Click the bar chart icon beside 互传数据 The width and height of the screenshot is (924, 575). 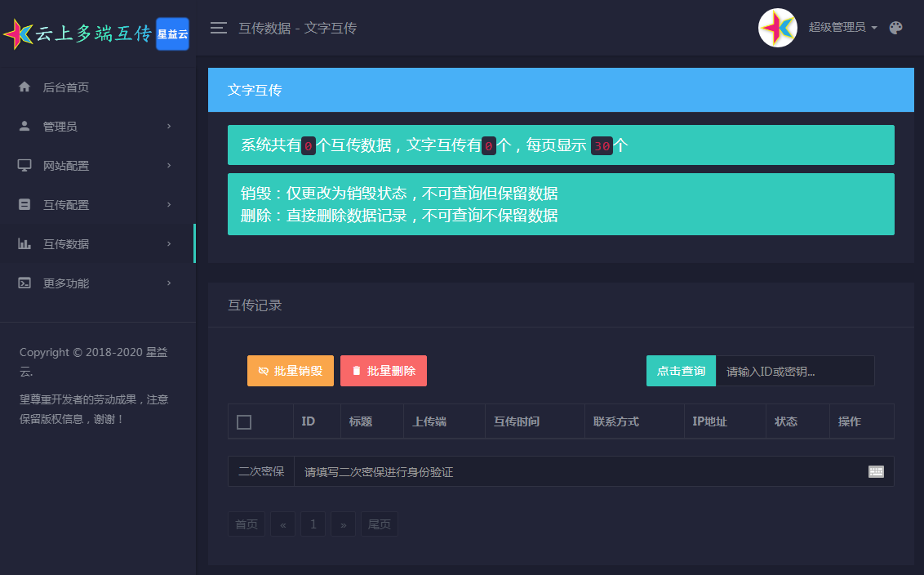tap(24, 243)
